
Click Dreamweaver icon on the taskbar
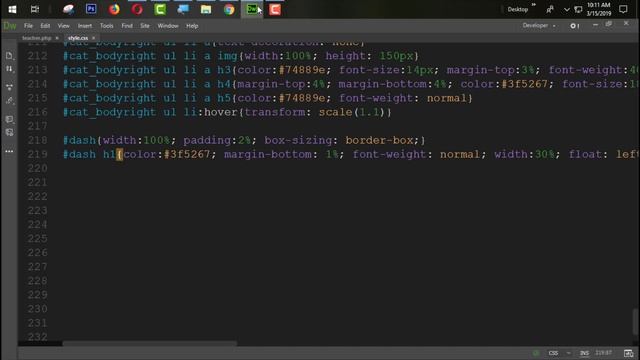click(x=252, y=9)
